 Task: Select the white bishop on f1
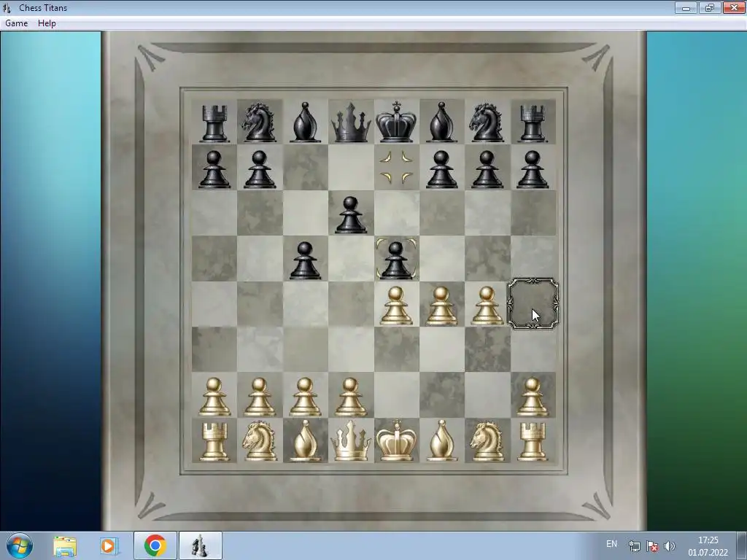coord(441,441)
